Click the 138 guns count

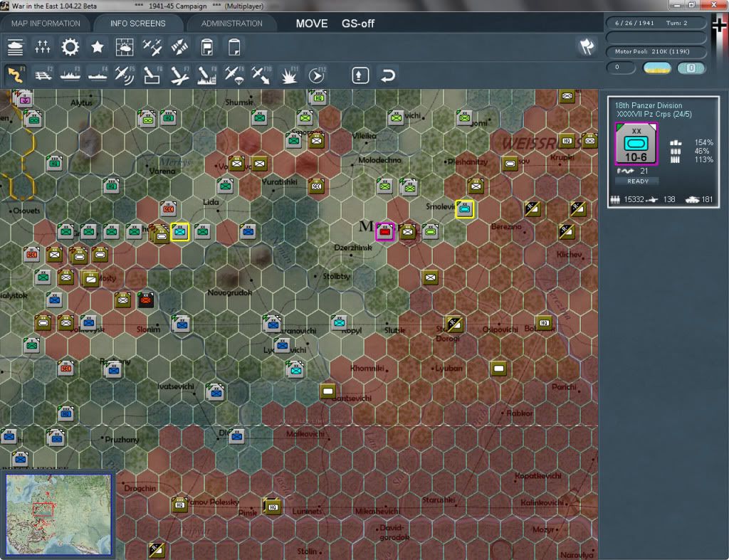669,199
